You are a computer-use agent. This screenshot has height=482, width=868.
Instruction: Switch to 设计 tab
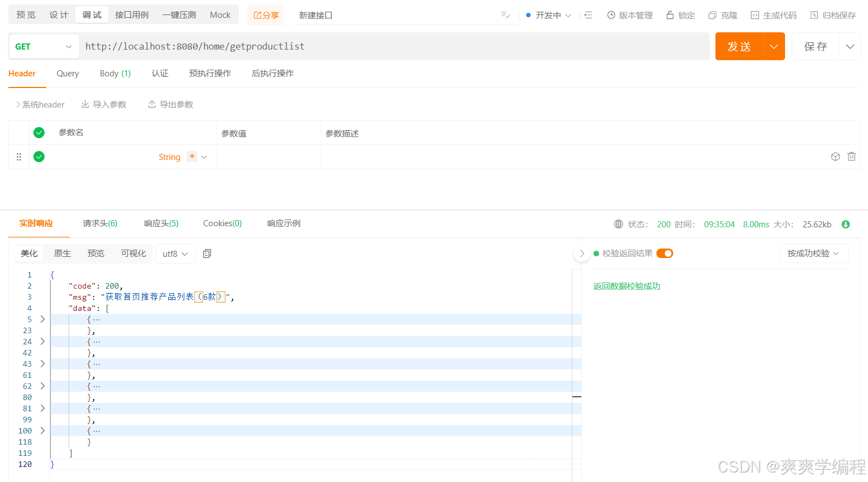(x=58, y=15)
